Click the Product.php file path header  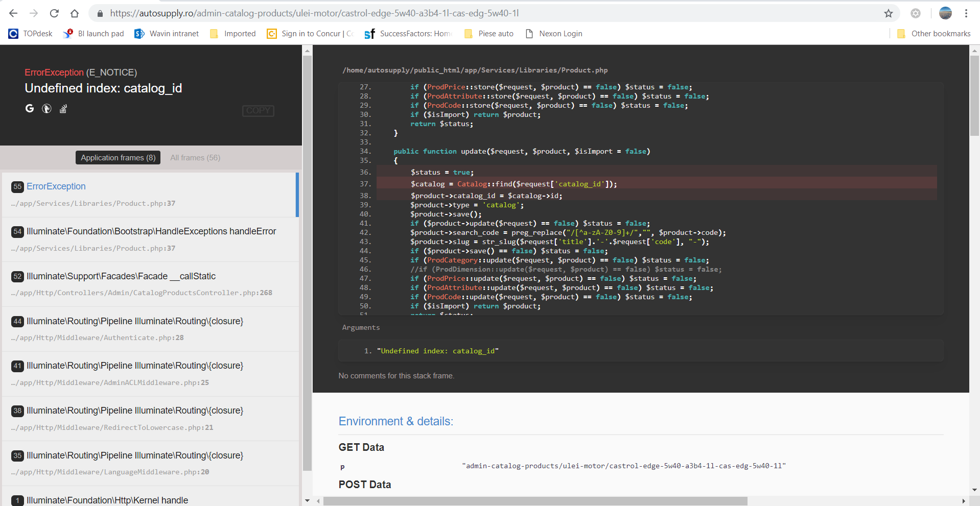(x=475, y=70)
